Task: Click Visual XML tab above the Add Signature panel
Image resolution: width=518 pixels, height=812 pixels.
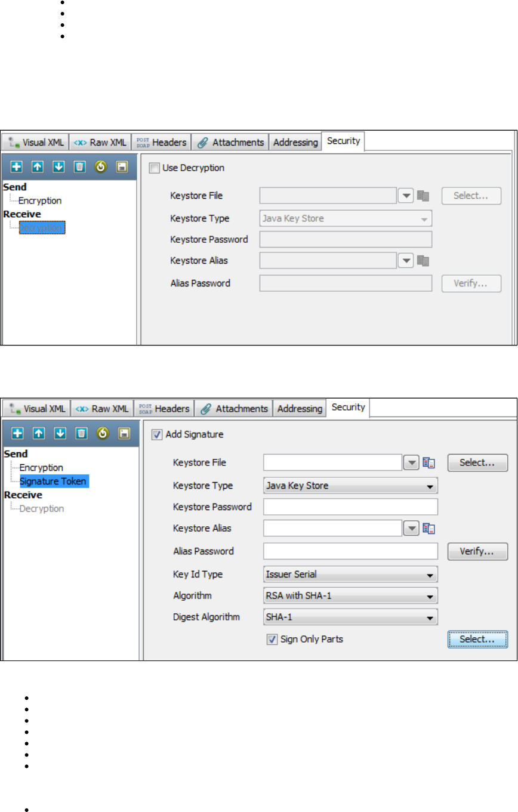Action: (x=36, y=409)
